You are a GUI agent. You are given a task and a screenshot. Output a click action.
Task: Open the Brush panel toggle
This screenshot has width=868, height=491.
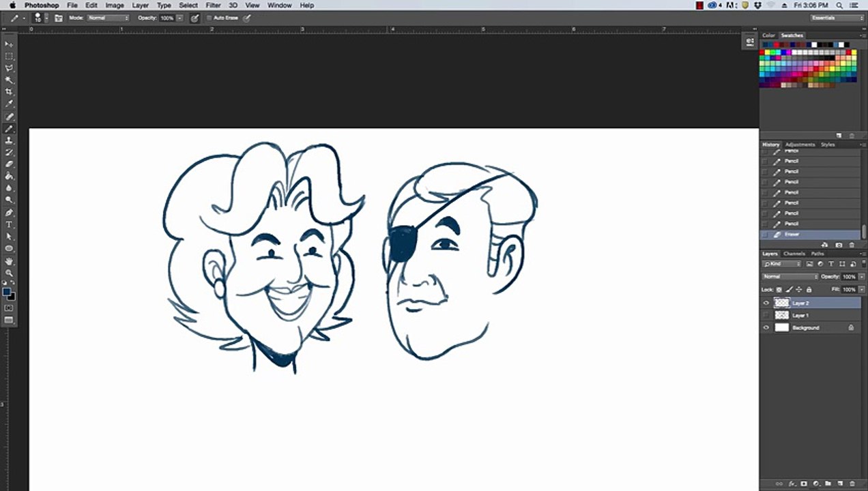59,18
